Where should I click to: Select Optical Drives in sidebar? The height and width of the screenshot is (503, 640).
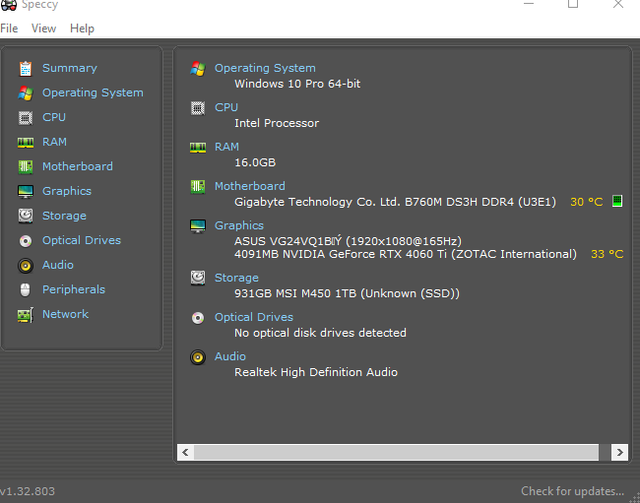click(x=82, y=240)
